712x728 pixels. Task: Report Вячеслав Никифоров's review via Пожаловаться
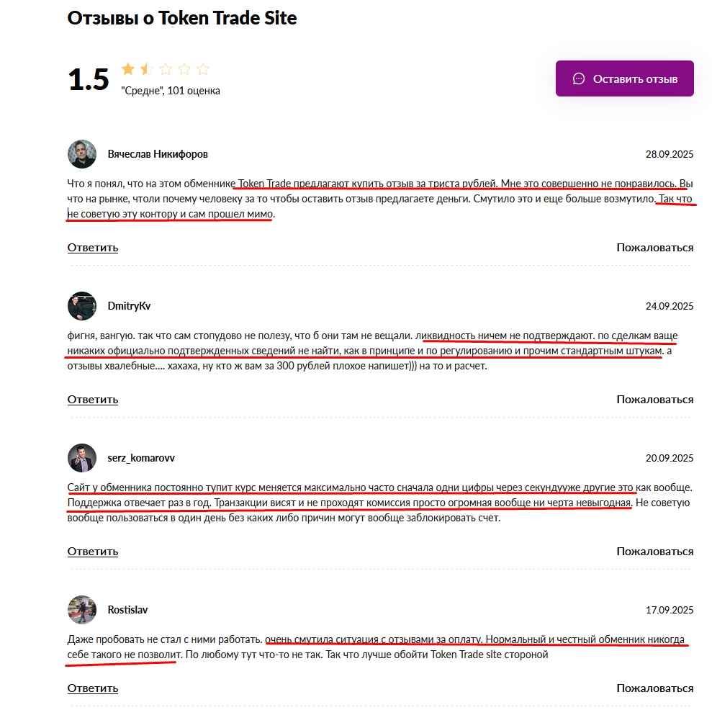point(655,248)
